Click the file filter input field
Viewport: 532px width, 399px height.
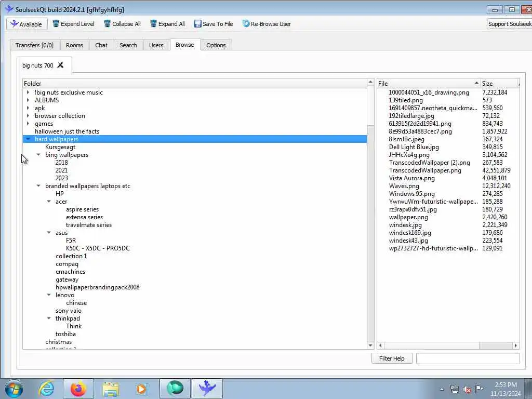pyautogui.click(x=468, y=358)
